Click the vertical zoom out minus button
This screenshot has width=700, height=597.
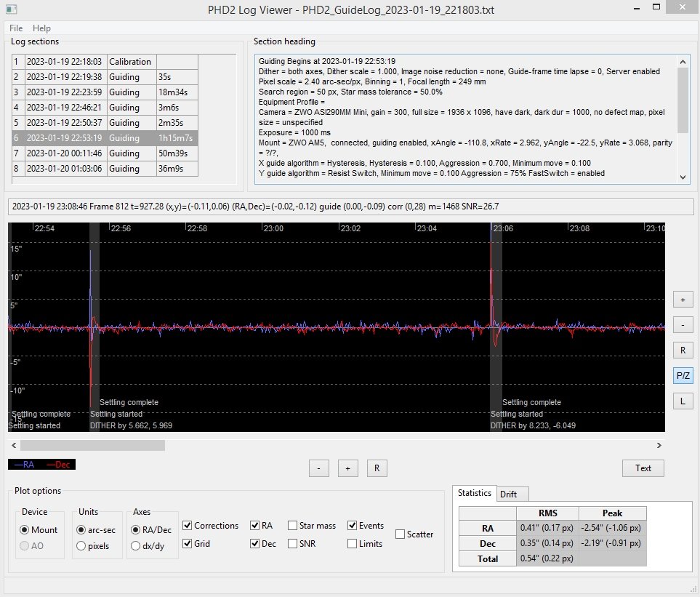tap(683, 324)
